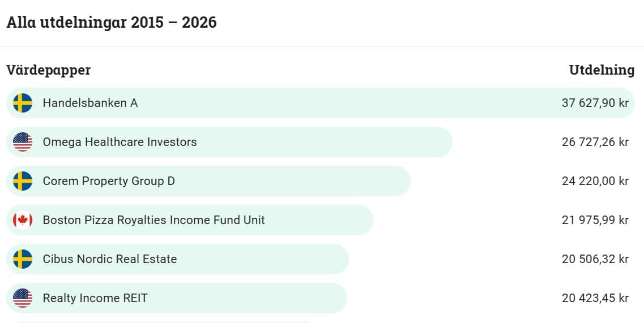The image size is (644, 323).
Task: Click the US flag beside Realty Income REIT
Action: pos(23,298)
